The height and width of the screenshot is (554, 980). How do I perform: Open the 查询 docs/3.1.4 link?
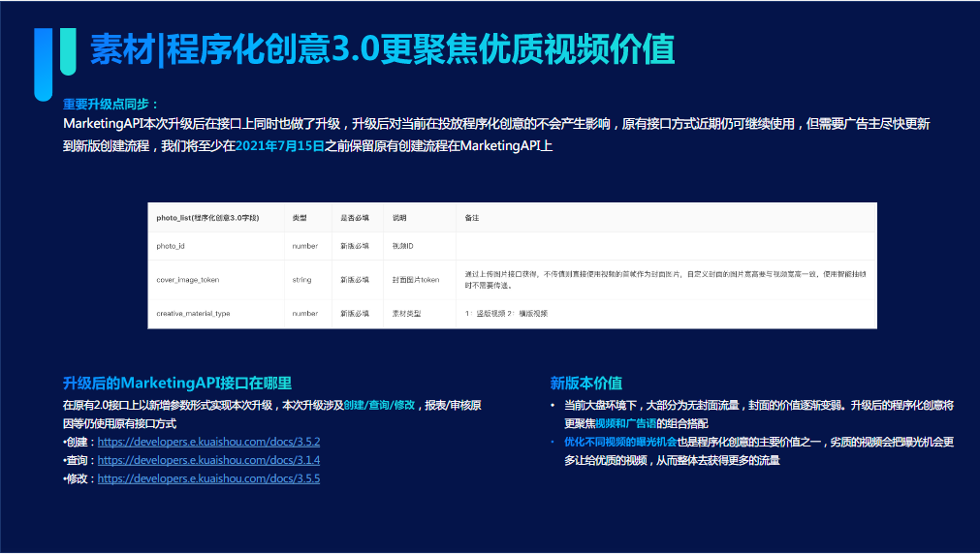(x=208, y=460)
